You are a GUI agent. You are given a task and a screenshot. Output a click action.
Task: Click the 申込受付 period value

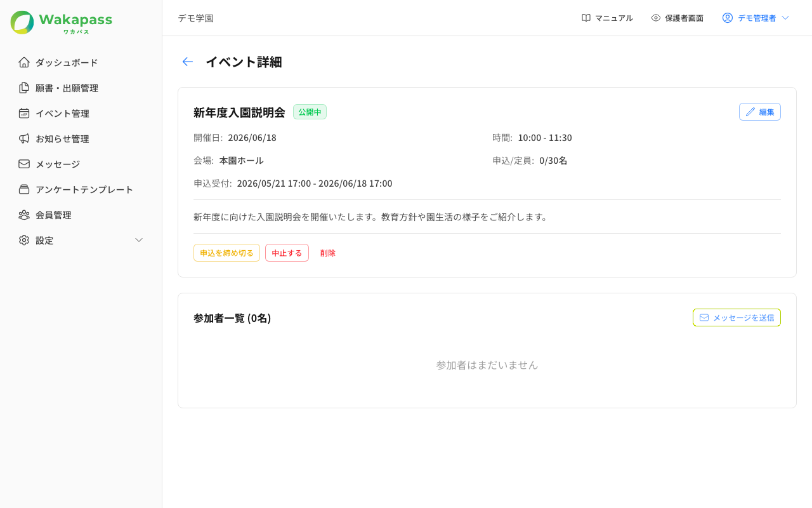(x=315, y=184)
